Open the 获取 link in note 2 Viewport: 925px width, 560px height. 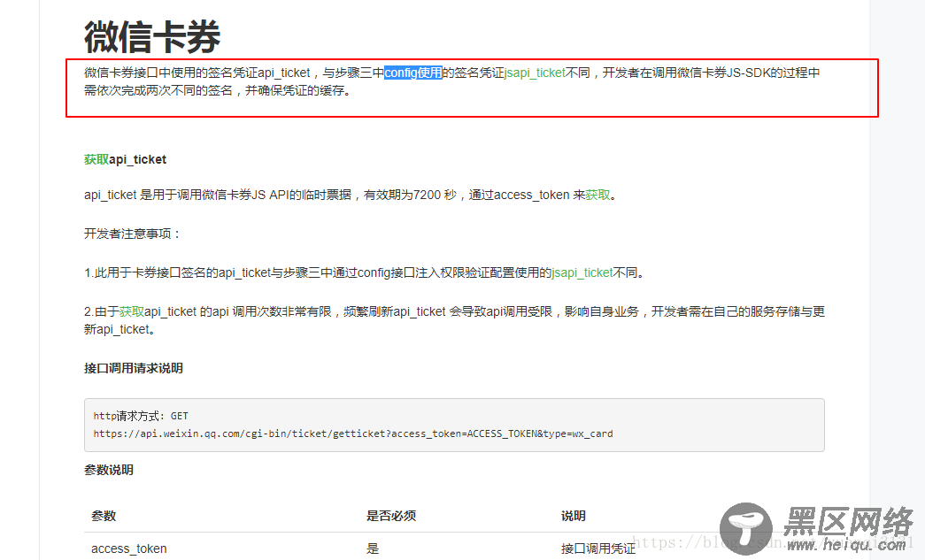tap(132, 311)
